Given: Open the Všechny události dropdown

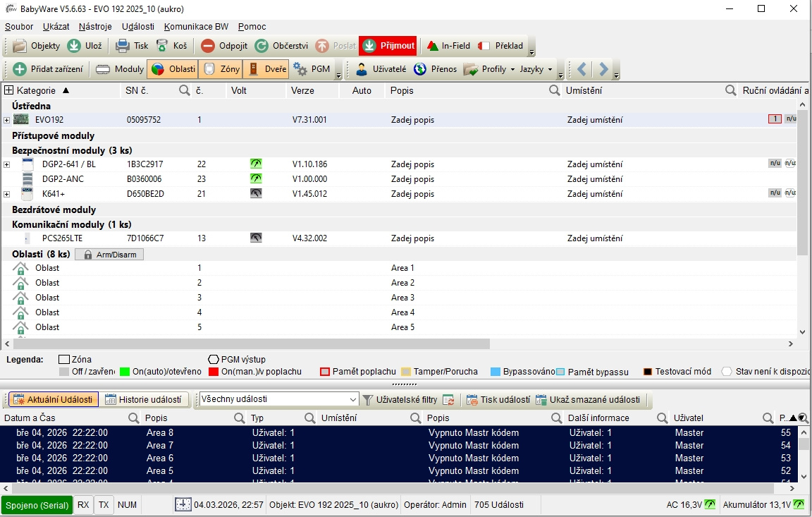Looking at the screenshot, I should [353, 399].
